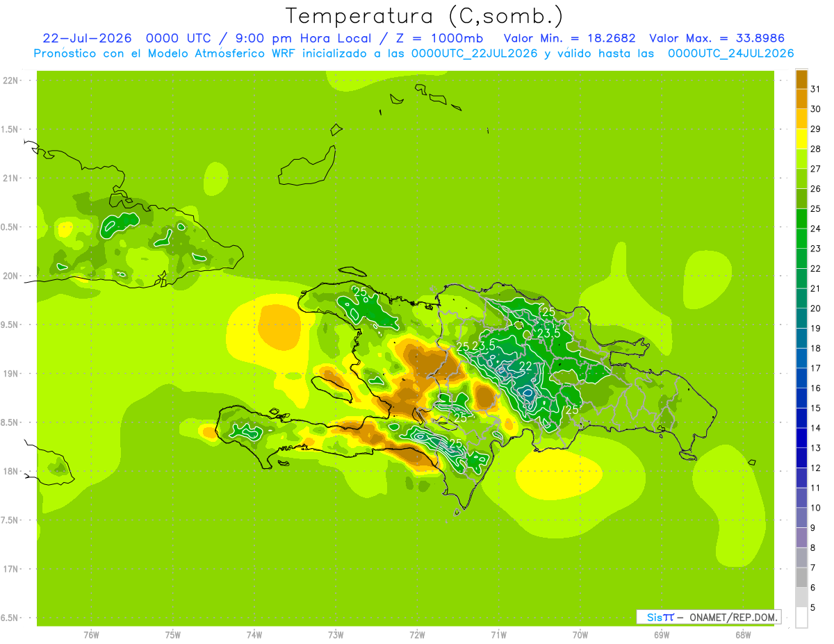Click the '68W' longitude axis label
The image size is (834, 644).
click(743, 635)
